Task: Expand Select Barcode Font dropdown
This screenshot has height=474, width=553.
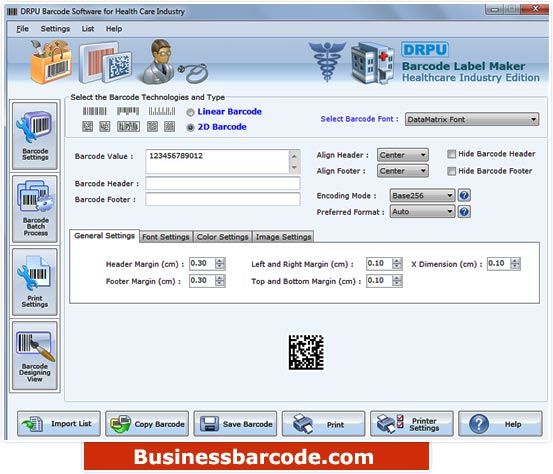Action: (x=472, y=120)
